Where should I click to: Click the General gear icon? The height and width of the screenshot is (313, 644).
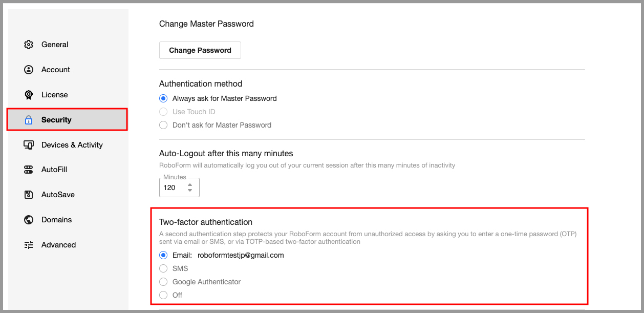(29, 45)
